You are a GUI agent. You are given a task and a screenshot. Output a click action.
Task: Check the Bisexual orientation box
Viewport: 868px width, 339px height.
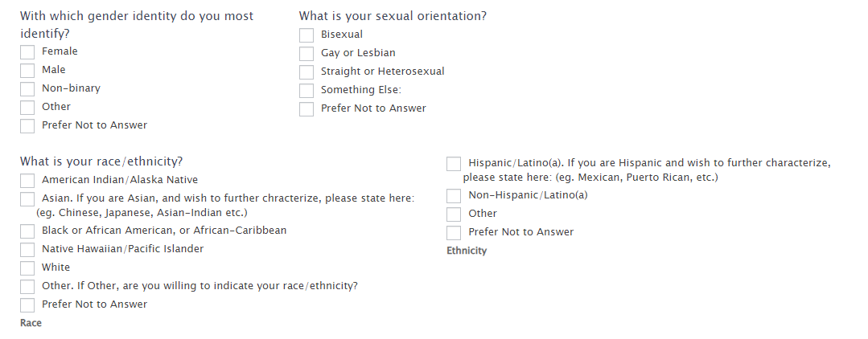[x=306, y=35]
